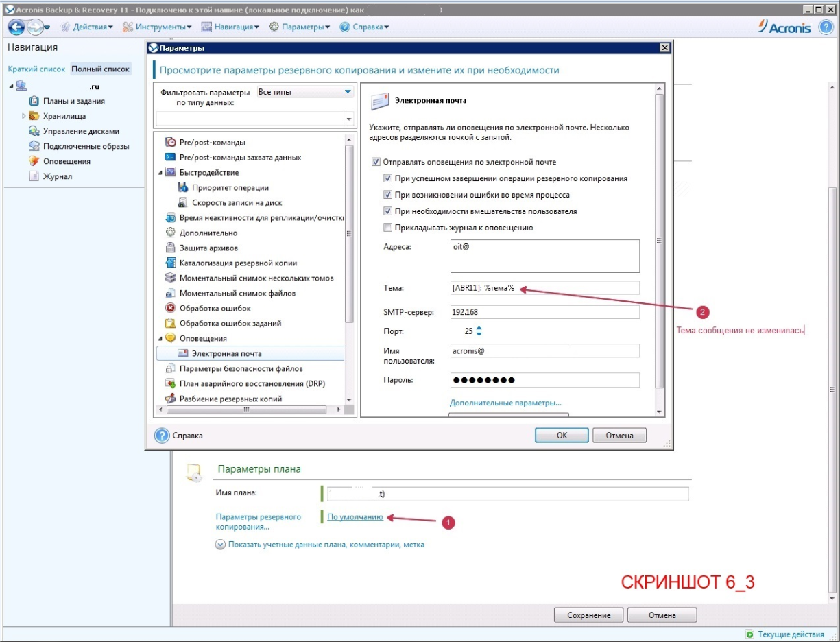Screen dimensions: 840x642
Task: Select Электронная почта tree item
Action: click(250, 354)
